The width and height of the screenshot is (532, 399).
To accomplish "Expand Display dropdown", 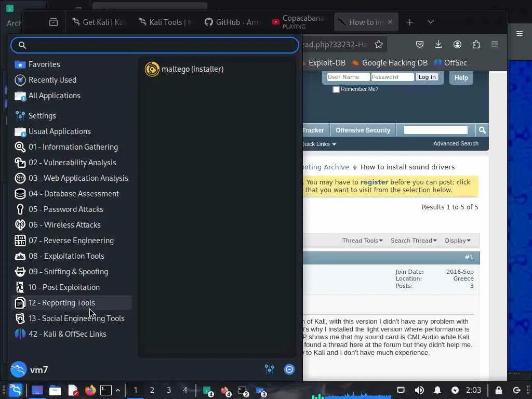I will (457, 241).
